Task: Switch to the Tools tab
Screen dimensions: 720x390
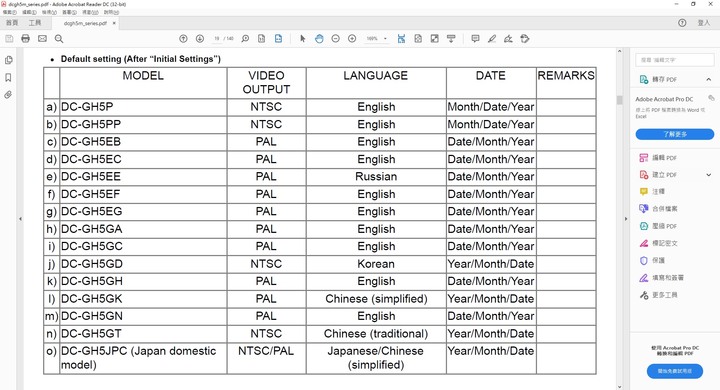Action: point(35,23)
